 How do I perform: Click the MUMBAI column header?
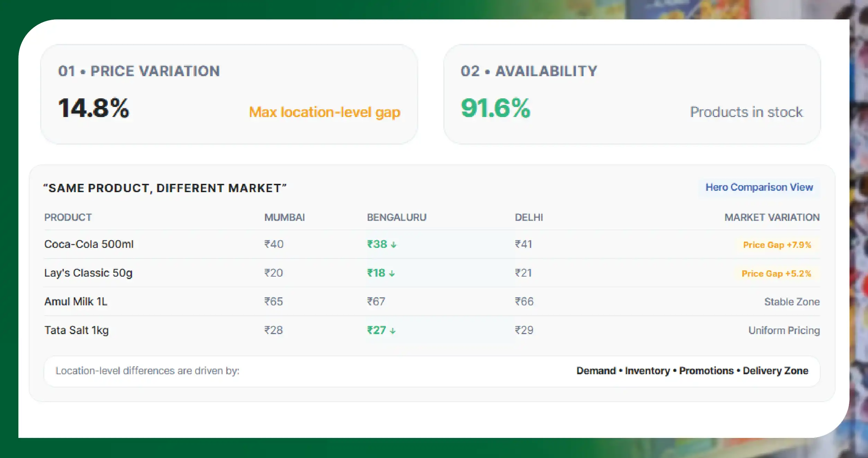pos(285,217)
